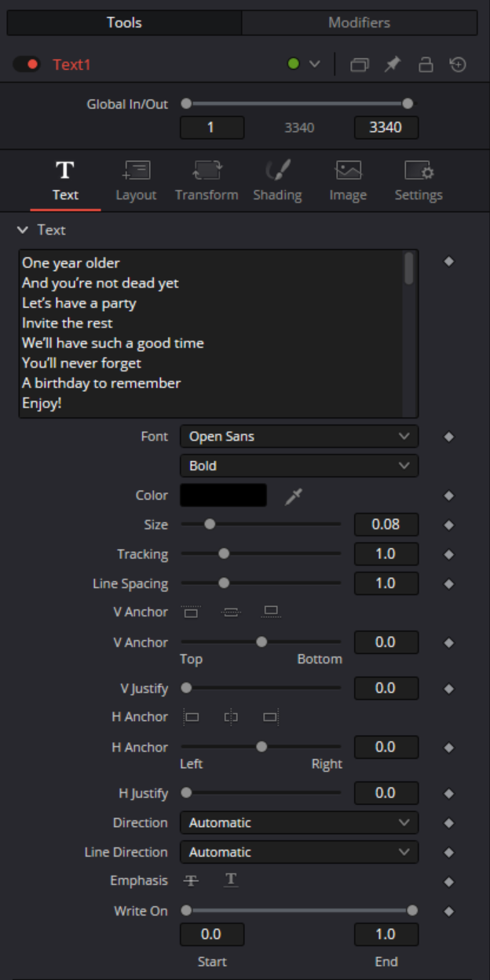Click the strikethrough Emphasis icon
The height and width of the screenshot is (980, 490).
(191, 881)
